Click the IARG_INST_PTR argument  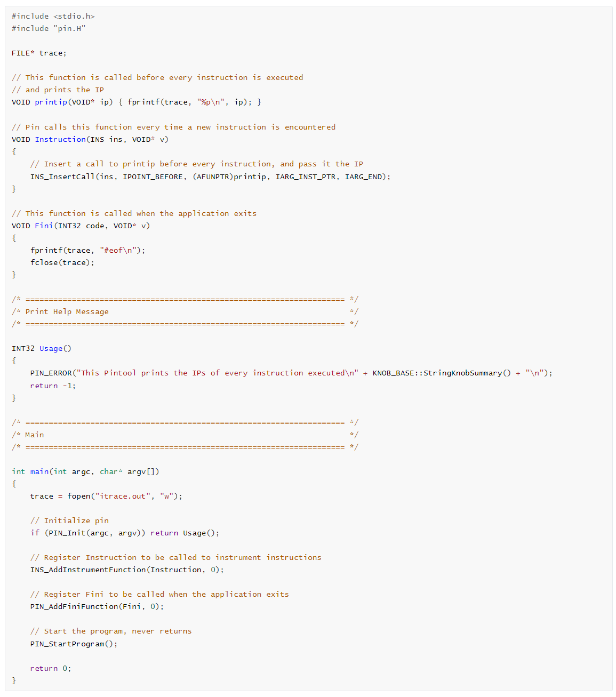[x=306, y=177]
